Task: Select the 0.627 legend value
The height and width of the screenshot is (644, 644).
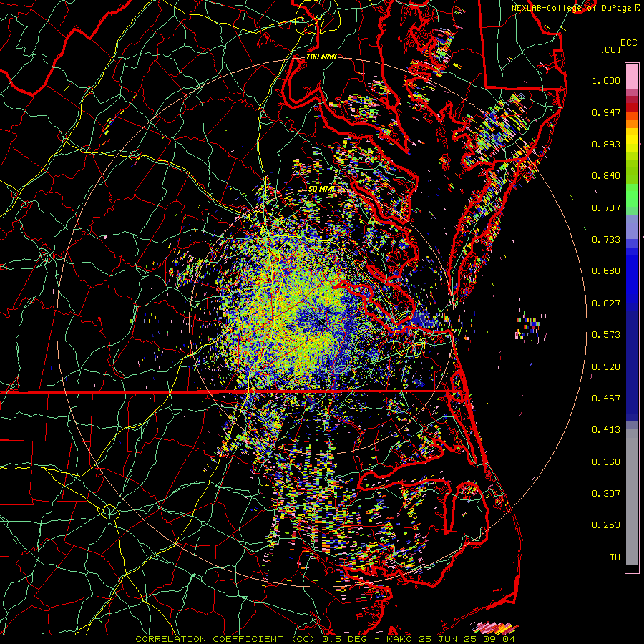Action: (x=606, y=303)
